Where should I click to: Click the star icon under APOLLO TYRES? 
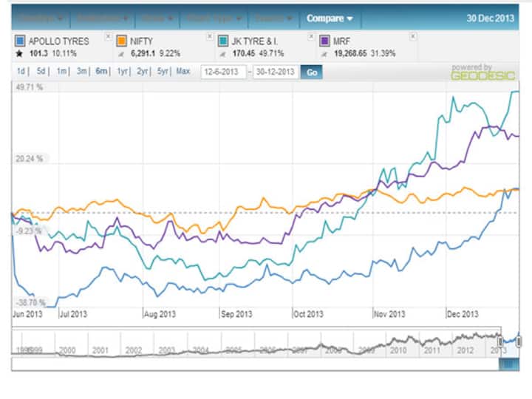pos(19,53)
